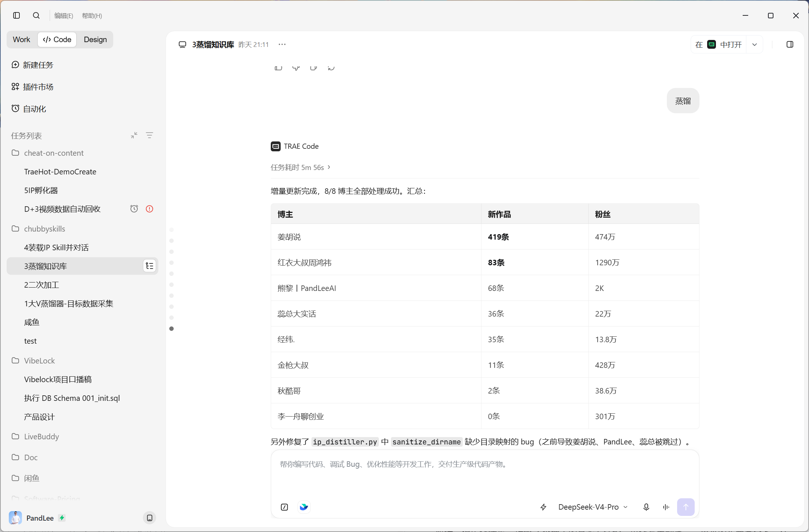The height and width of the screenshot is (532, 809).
Task: Toggle the left sidebar panel icon
Action: tap(16, 15)
